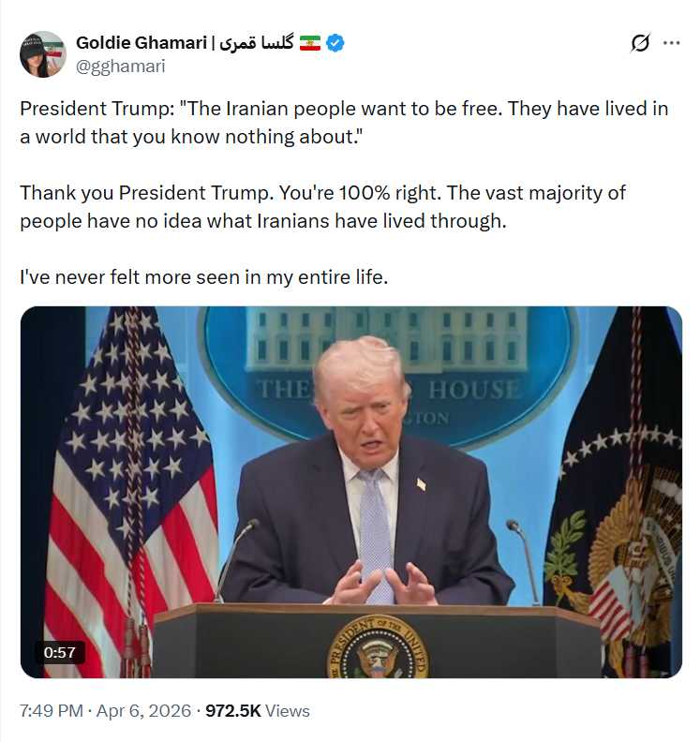Open the Goldie Ghamari display name link
This screenshot has width=700, height=742.
(x=141, y=43)
